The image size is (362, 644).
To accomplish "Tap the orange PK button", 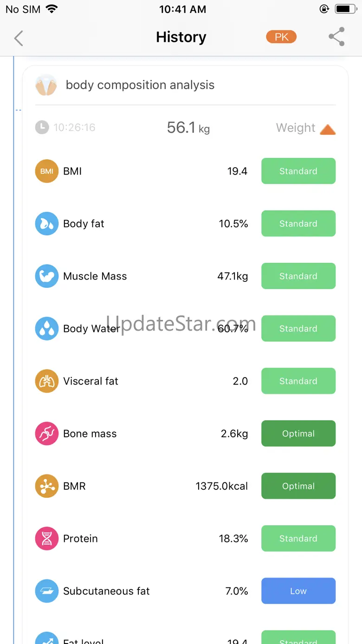I will (281, 37).
